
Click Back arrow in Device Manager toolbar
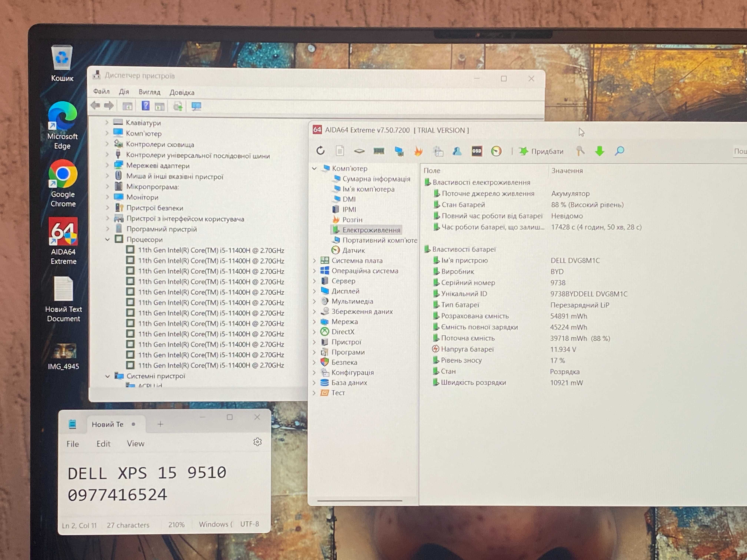coord(96,106)
